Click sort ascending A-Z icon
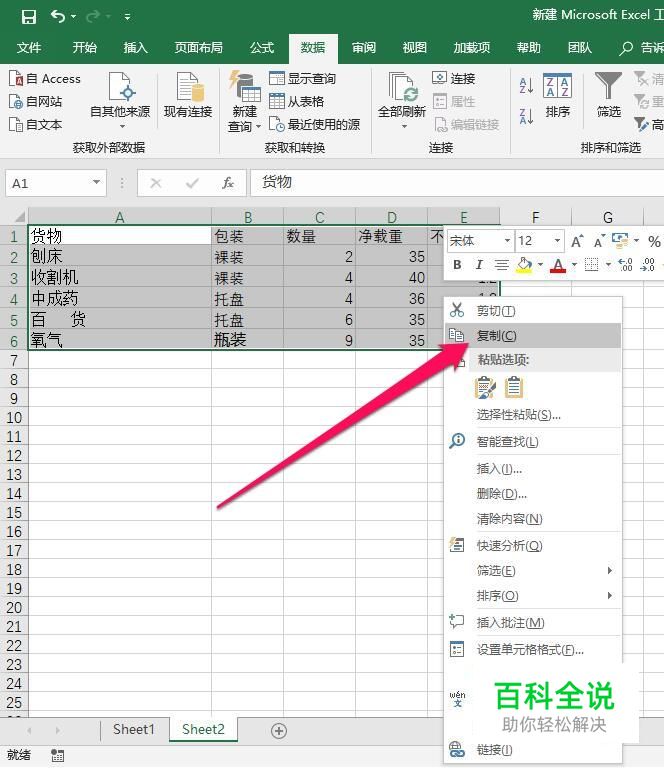Viewport: 664px width, 768px height. pos(526,86)
